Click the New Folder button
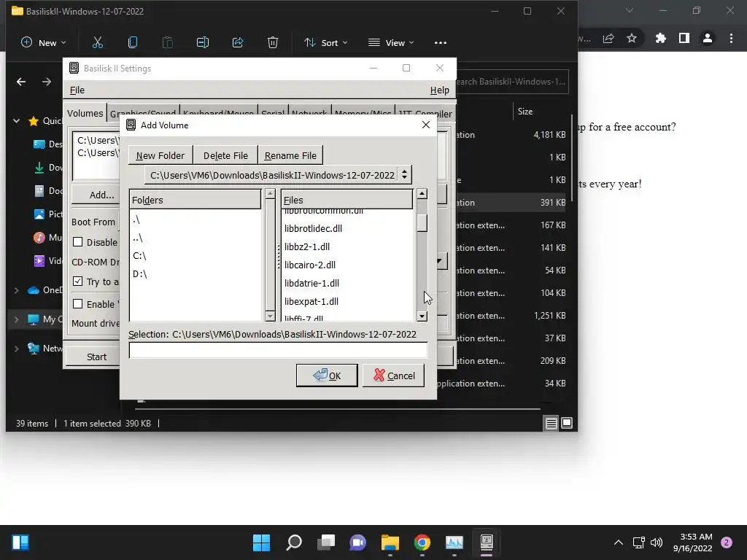747x560 pixels. tap(160, 156)
